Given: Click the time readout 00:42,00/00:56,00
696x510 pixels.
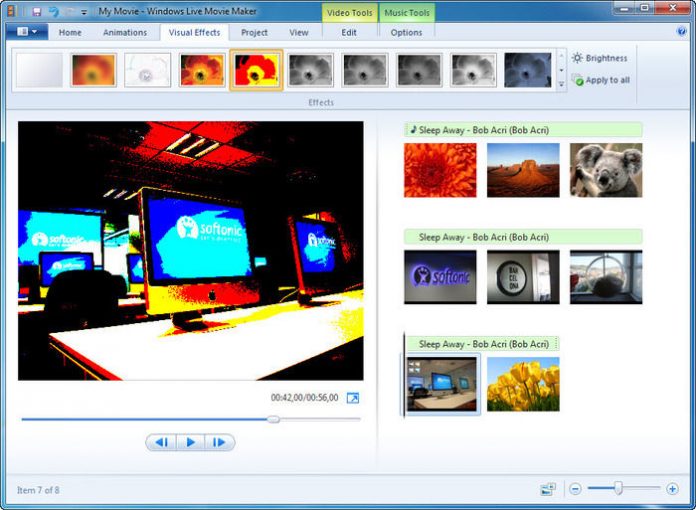Looking at the screenshot, I should pos(304,398).
